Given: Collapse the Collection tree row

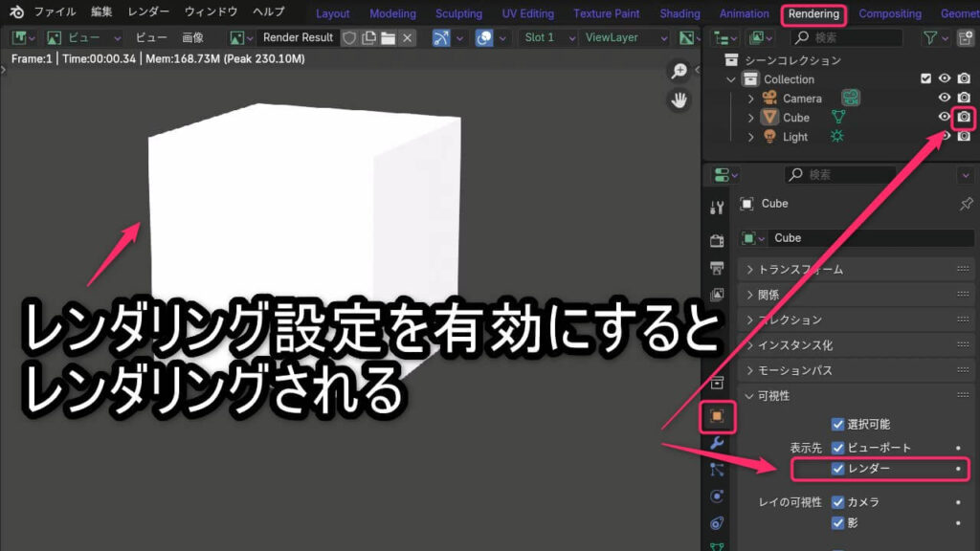Looking at the screenshot, I should point(730,80).
